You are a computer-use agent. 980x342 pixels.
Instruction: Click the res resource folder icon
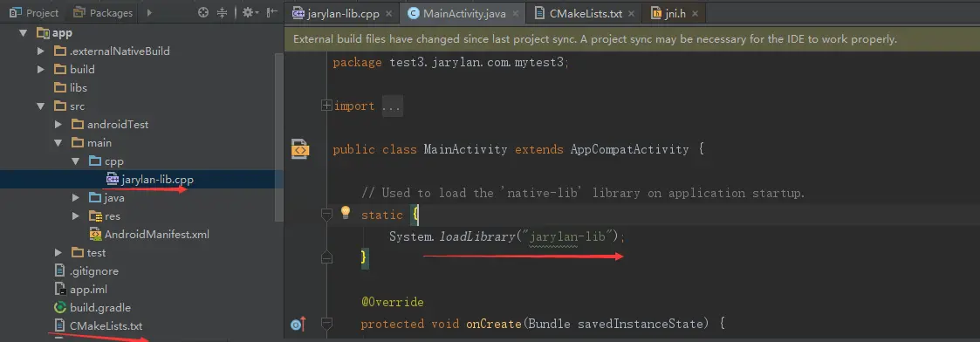click(x=95, y=216)
